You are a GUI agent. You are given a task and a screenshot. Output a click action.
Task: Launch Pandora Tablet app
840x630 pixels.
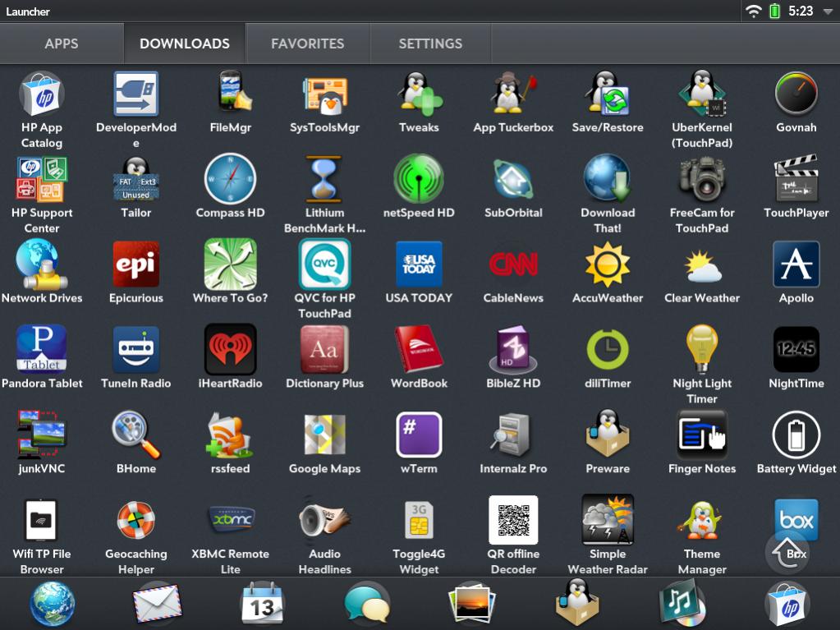pyautogui.click(x=42, y=350)
